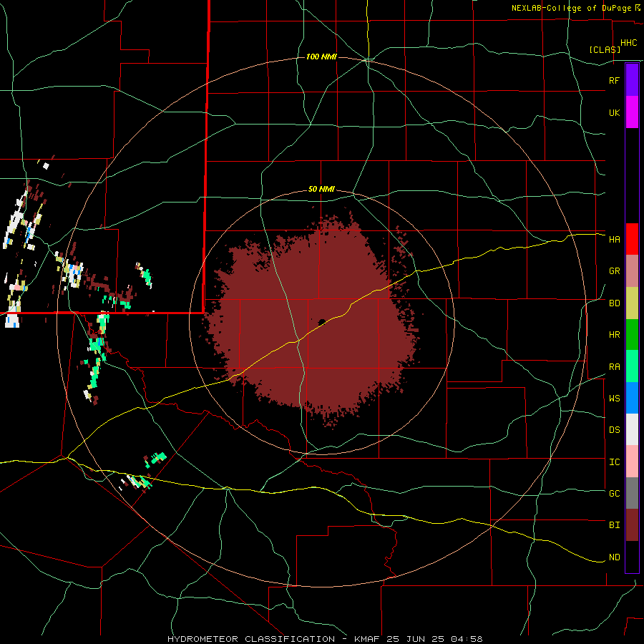Click the KMAF radar site dot at center
This screenshot has width=644, height=644.
322,323
